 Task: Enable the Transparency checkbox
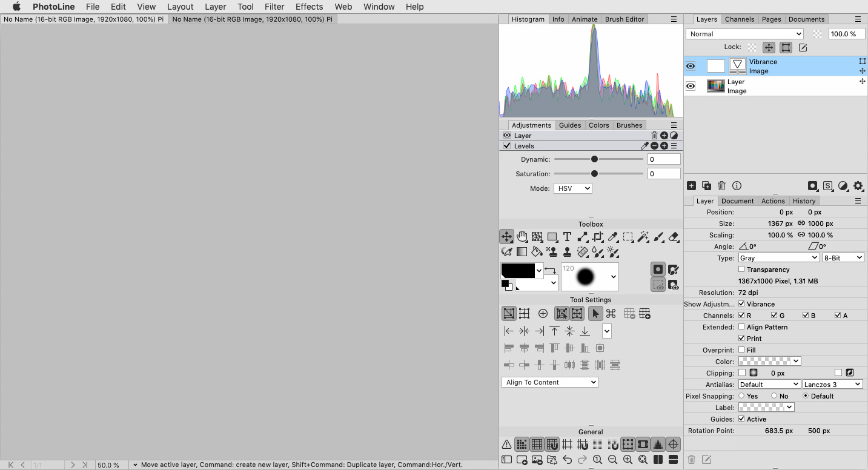pos(741,270)
